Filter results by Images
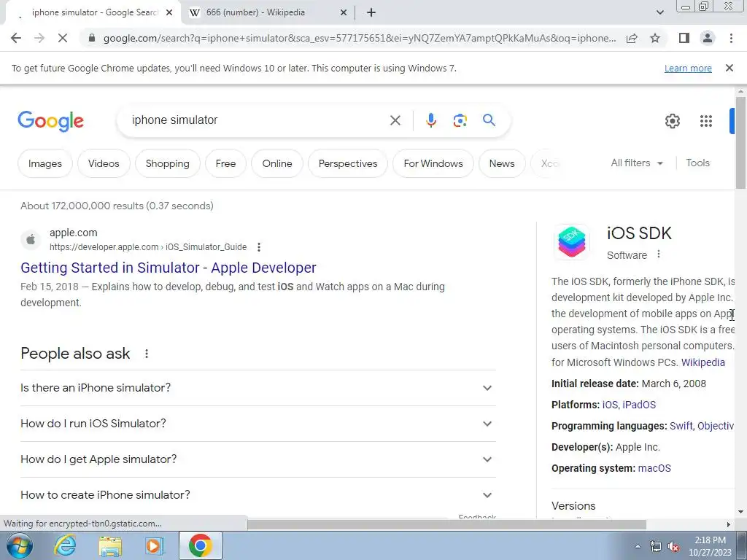747x560 pixels. coord(44,163)
